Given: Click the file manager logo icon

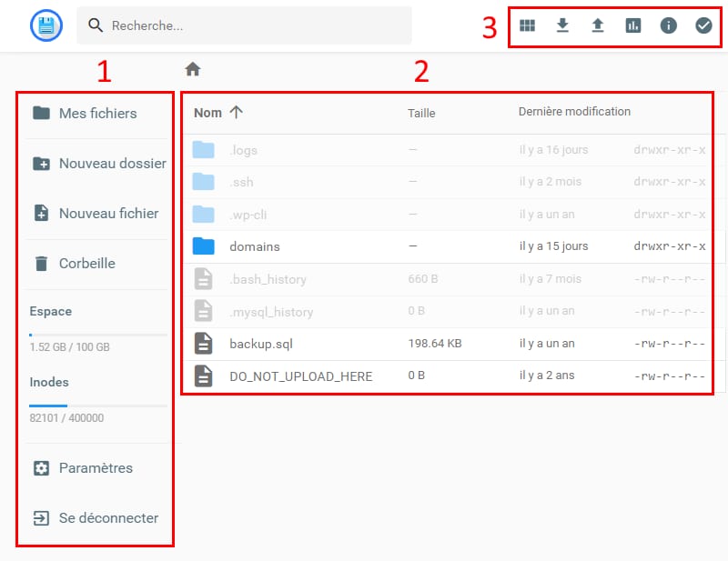Looking at the screenshot, I should click(x=45, y=25).
